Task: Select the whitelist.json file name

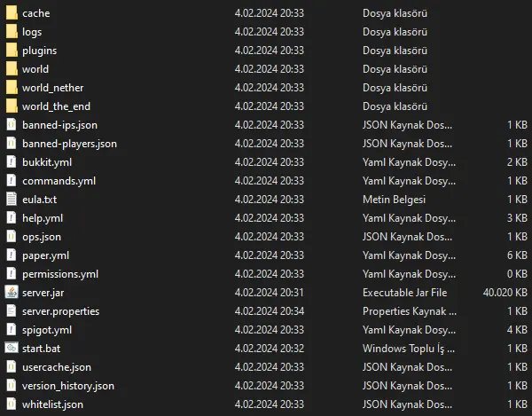Action: (52, 404)
